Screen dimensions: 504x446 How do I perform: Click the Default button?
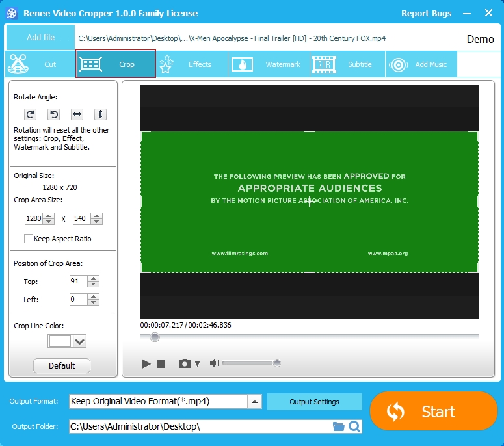62,365
